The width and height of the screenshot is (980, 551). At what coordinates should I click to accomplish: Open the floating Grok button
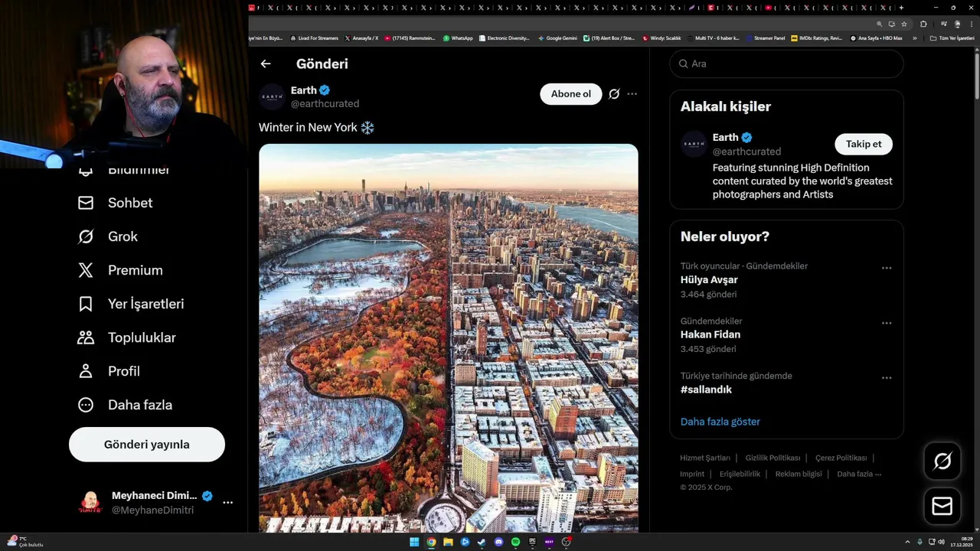(942, 461)
